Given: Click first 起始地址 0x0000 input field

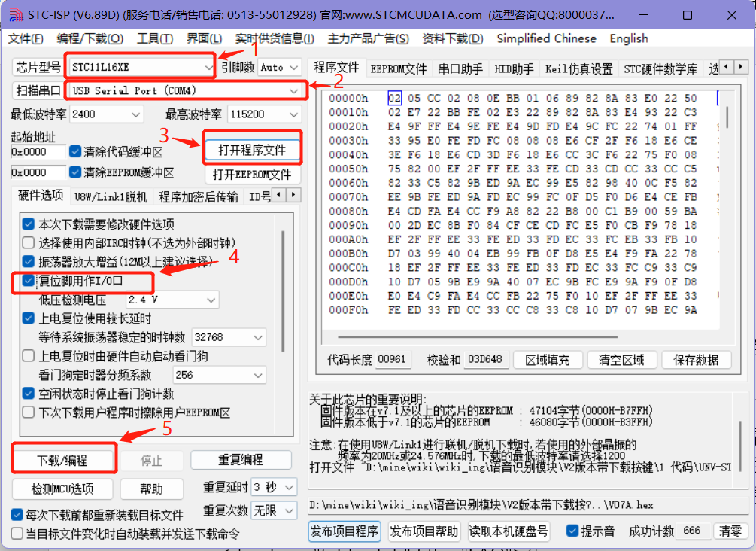Looking at the screenshot, I should click(x=38, y=152).
